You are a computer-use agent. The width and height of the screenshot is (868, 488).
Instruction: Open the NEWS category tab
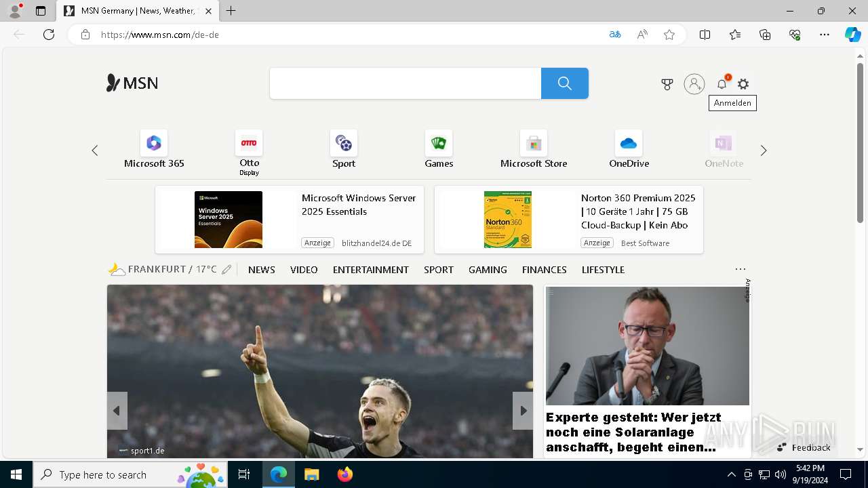coord(262,270)
